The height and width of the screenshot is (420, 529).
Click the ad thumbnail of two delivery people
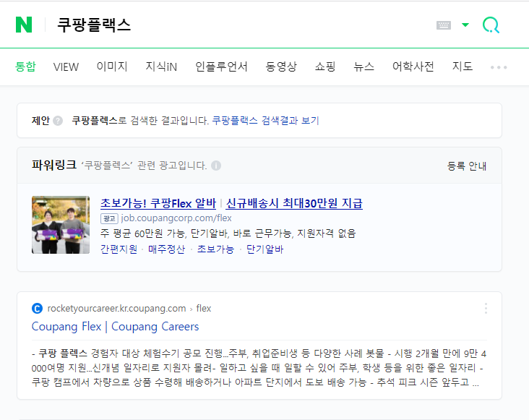61,225
